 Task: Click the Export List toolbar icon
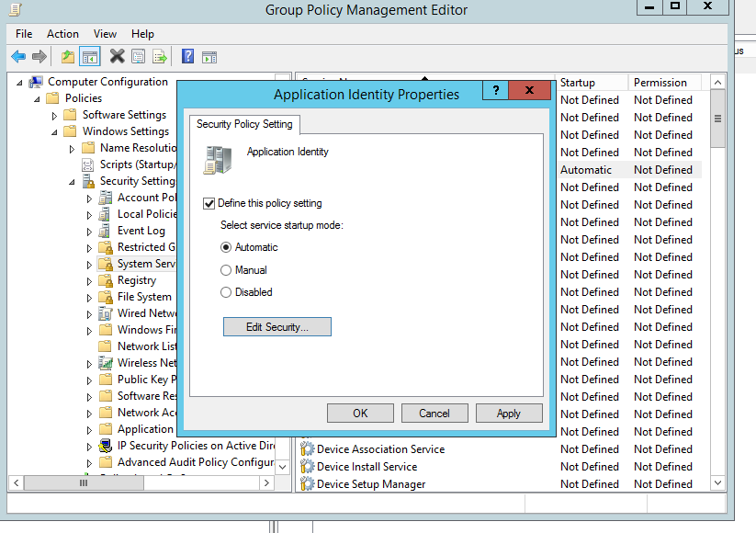pyautogui.click(x=160, y=57)
